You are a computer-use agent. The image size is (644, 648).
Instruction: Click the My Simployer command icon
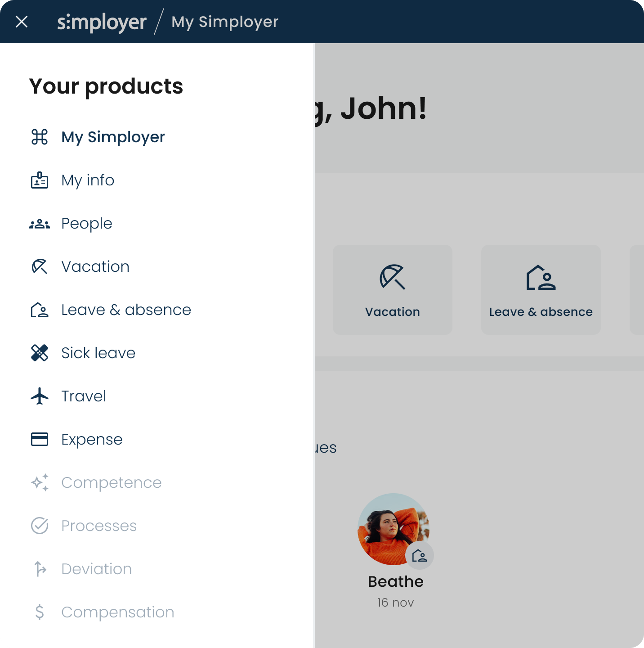(x=40, y=137)
